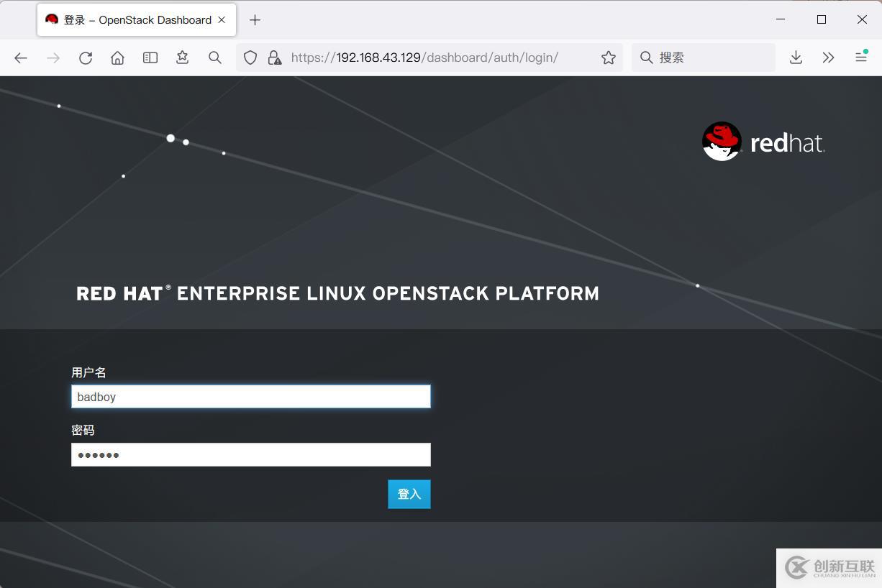The image size is (882, 588).
Task: Reload the OpenStack login page
Action: [86, 58]
